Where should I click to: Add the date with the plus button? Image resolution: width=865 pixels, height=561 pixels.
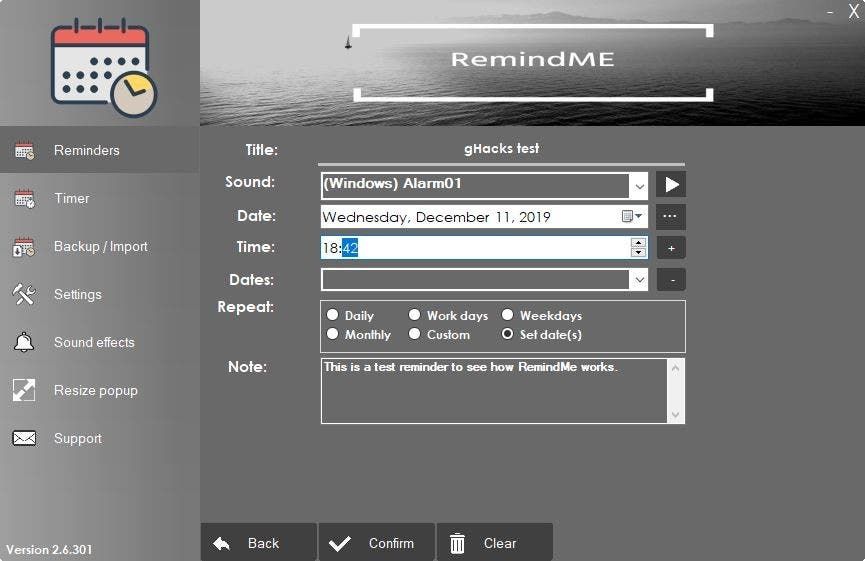[x=671, y=248]
